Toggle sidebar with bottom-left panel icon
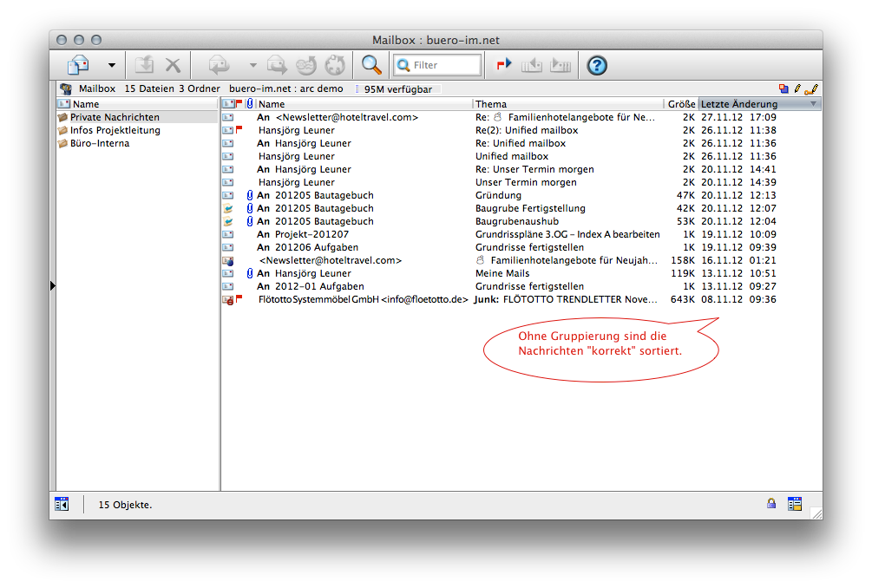The image size is (872, 588). click(x=62, y=504)
